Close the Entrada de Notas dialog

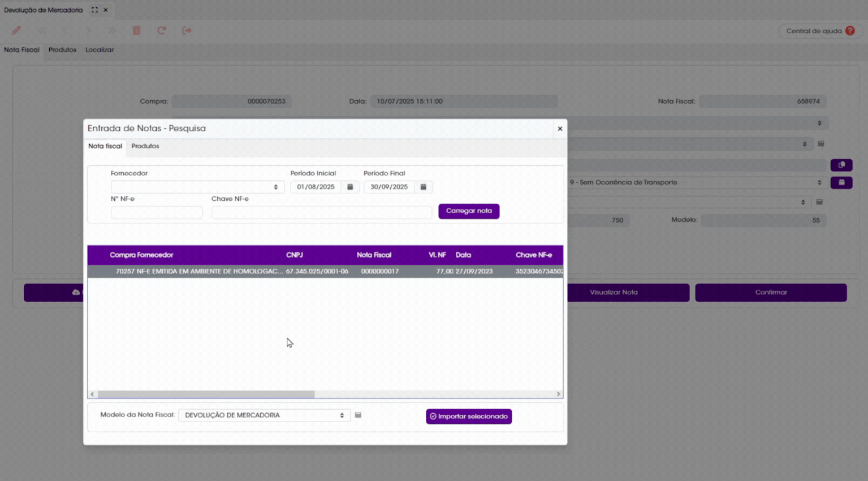[560, 128]
